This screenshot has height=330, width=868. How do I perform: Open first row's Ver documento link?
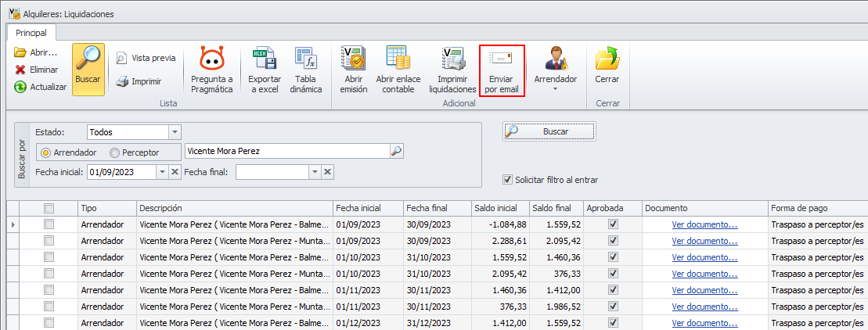point(704,224)
